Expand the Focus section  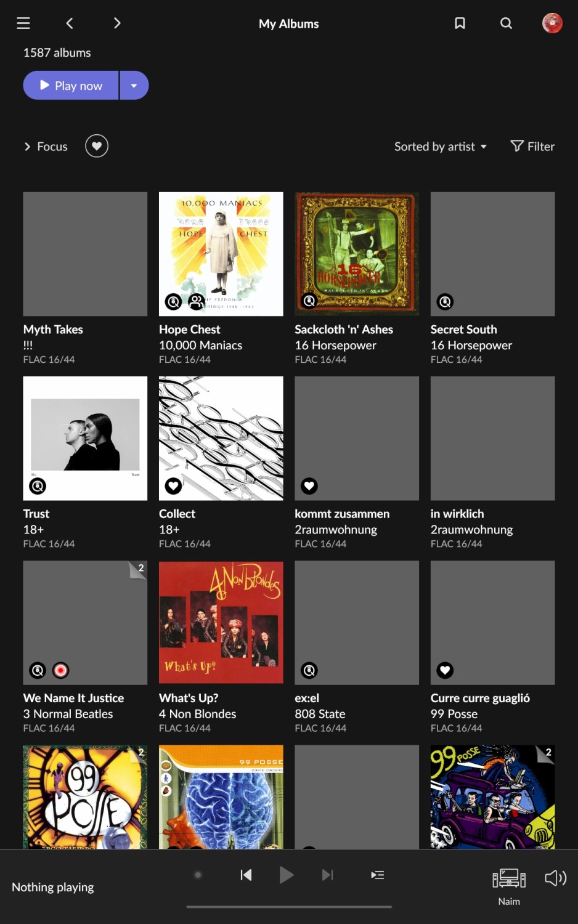[x=46, y=147]
